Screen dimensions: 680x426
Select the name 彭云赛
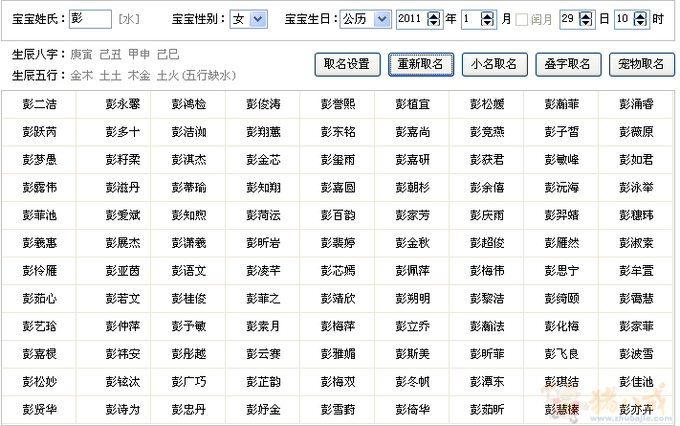tap(263, 354)
